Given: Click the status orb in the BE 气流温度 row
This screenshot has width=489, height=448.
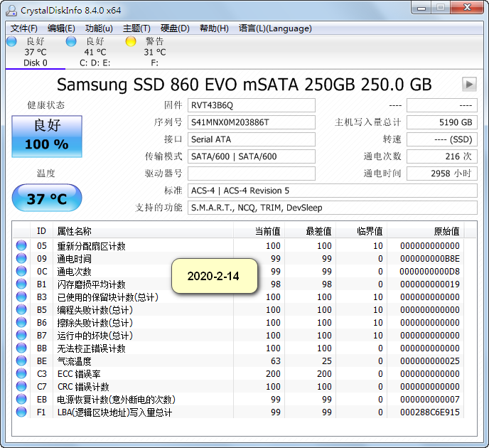Looking at the screenshot, I should click(x=21, y=361).
